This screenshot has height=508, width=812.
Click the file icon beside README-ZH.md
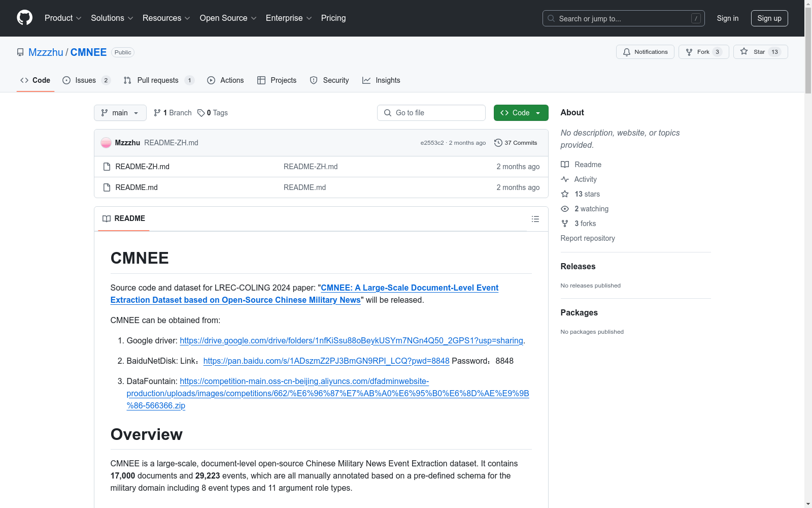[x=107, y=167]
